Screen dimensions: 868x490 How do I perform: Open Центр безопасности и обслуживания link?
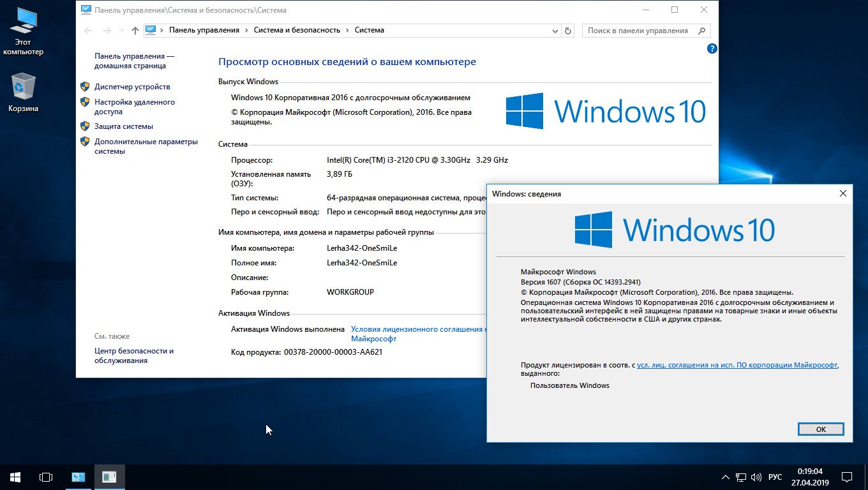[134, 355]
